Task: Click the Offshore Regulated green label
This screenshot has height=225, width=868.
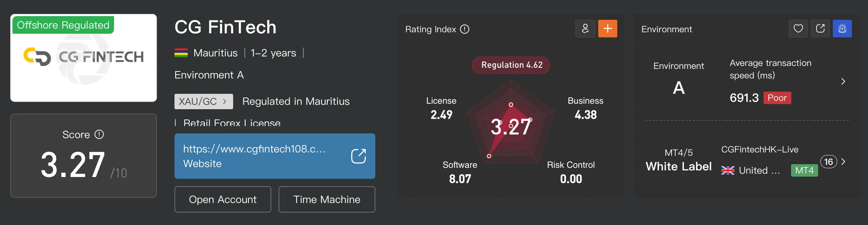Action: (63, 25)
